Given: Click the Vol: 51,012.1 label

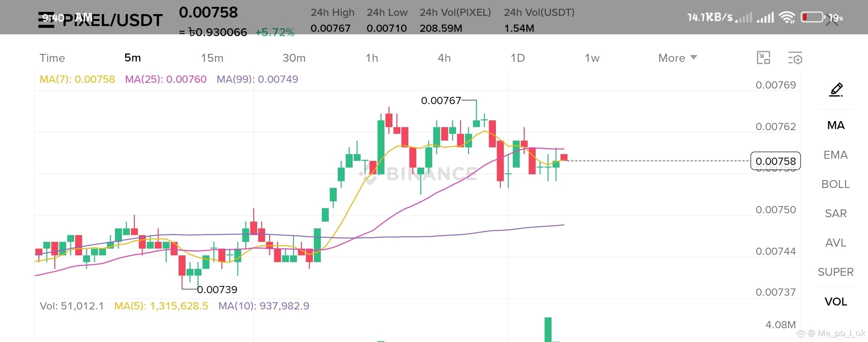Looking at the screenshot, I should (72, 306).
